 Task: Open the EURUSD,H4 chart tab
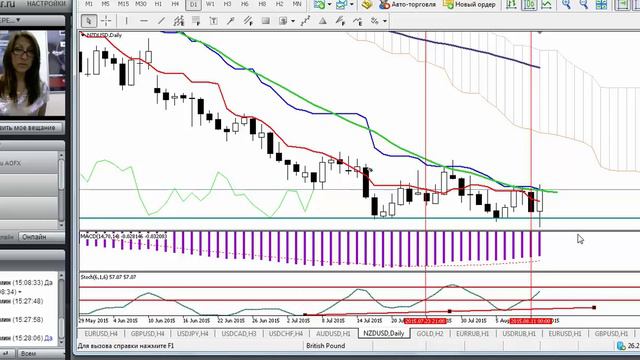pos(101,333)
